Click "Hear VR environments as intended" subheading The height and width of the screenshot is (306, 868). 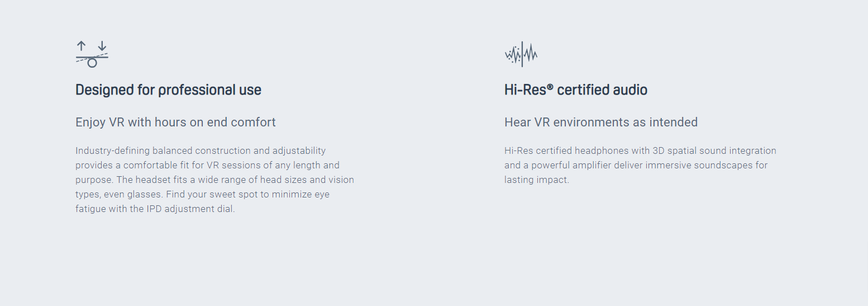[x=600, y=123]
